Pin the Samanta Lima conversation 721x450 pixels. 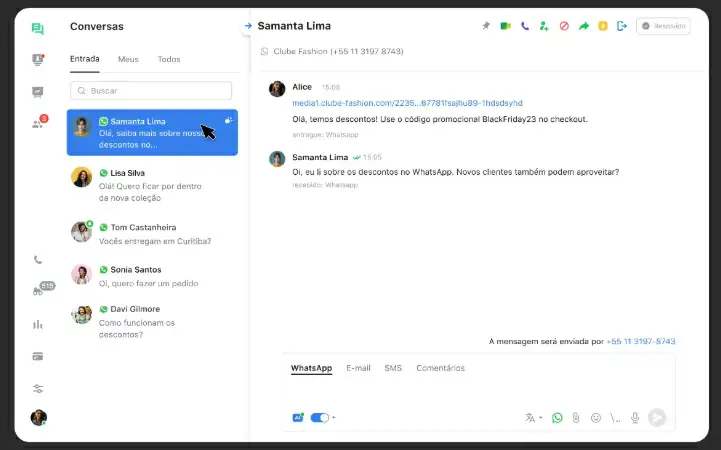[x=486, y=26]
